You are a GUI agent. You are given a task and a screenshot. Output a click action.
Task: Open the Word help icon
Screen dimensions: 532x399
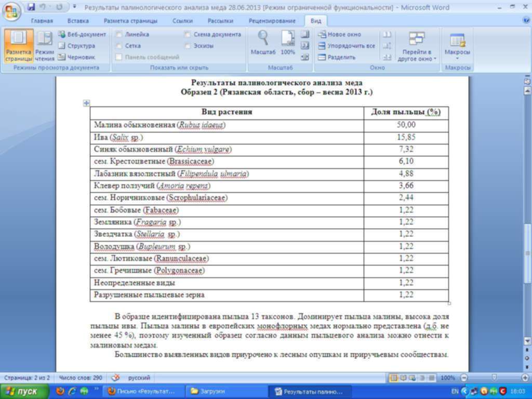coord(526,21)
